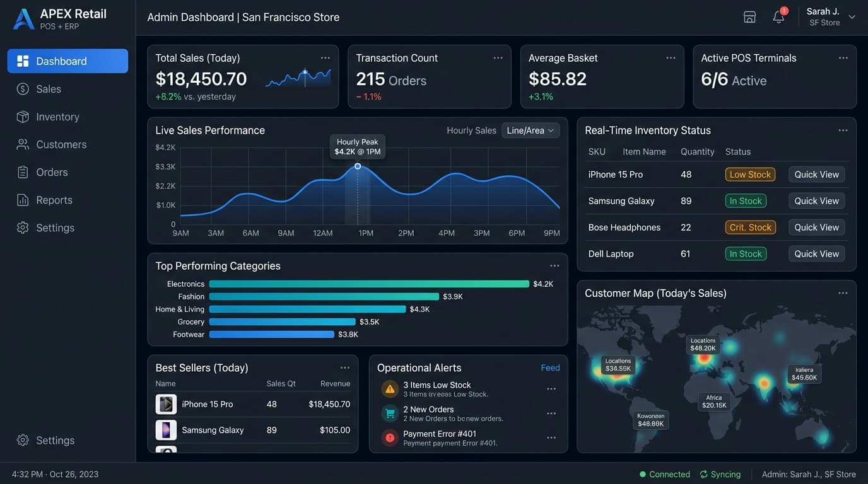Open the notifications bell

tap(779, 17)
